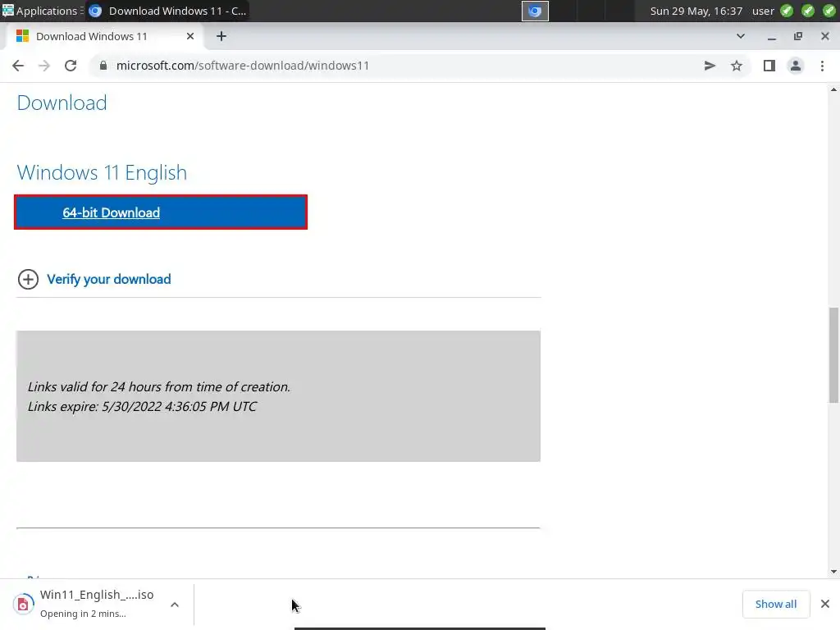Click the links expire date text
Screen dimensions: 840x630
(x=142, y=406)
